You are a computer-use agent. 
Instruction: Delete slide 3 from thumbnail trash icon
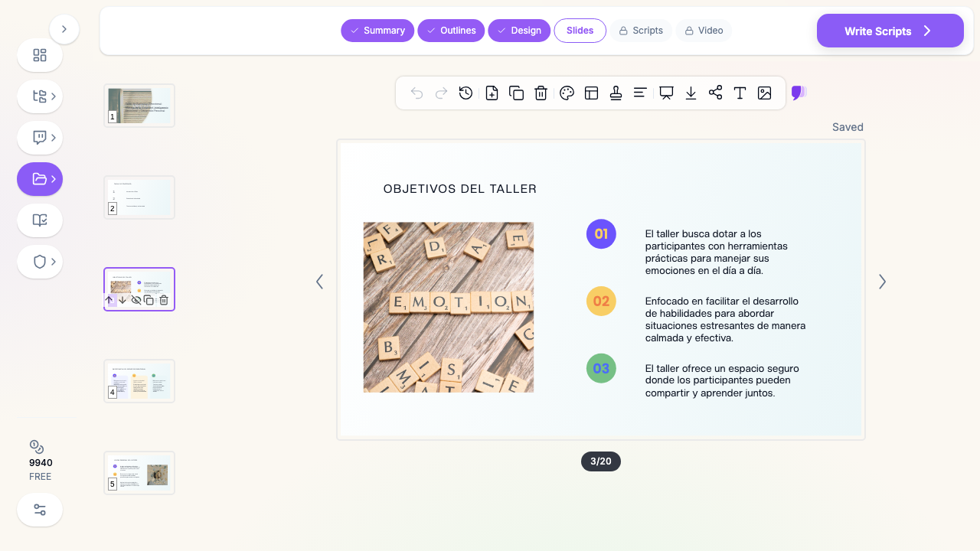(x=163, y=300)
